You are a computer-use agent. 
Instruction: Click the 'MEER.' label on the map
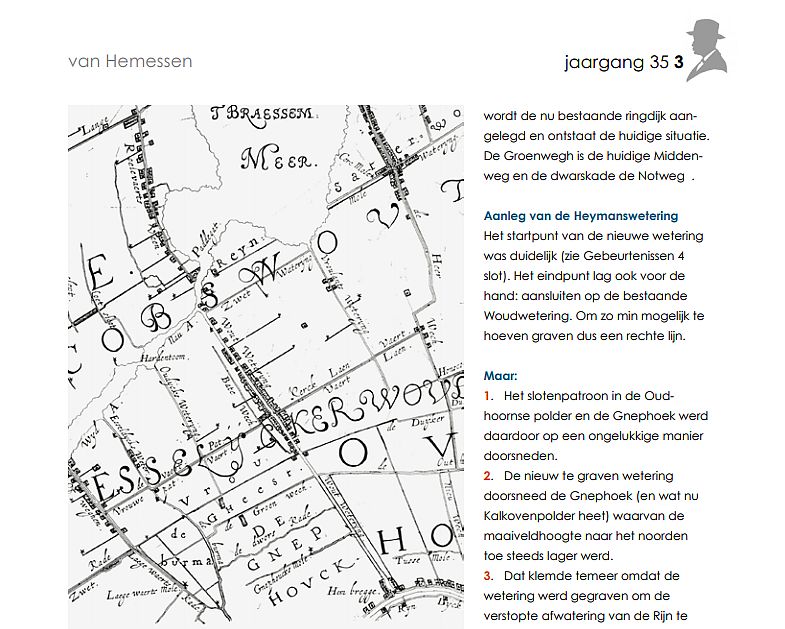(x=279, y=158)
